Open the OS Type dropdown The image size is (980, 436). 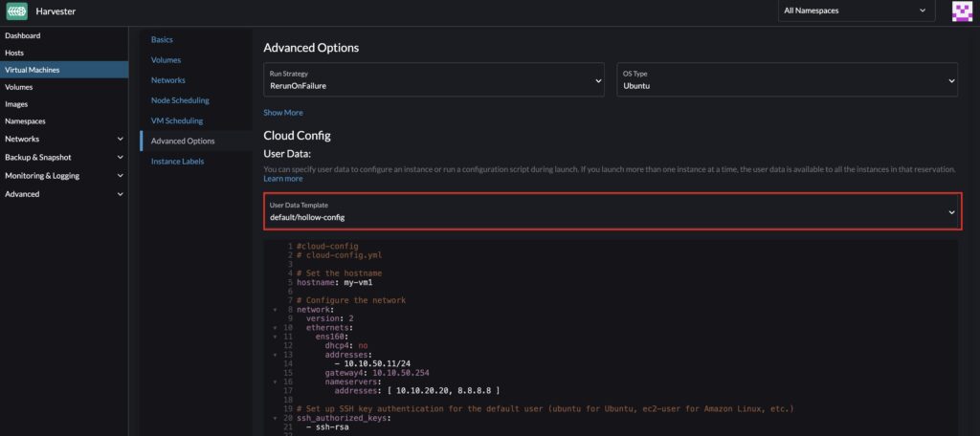coord(787,80)
